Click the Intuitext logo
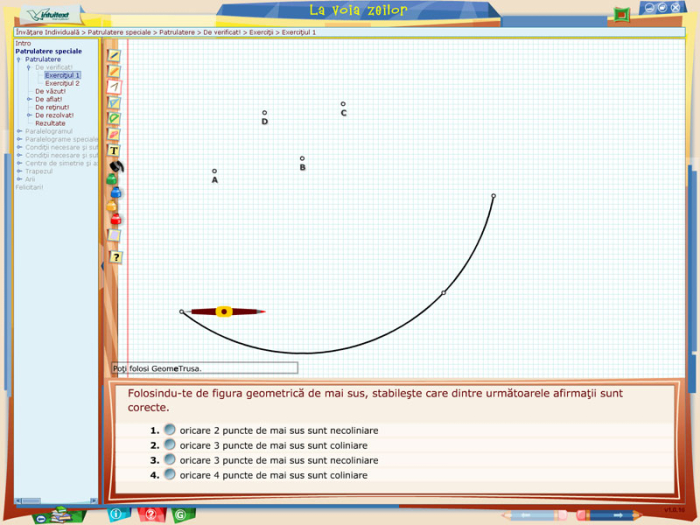Viewport: 700px width, 525px height. [x=50, y=15]
